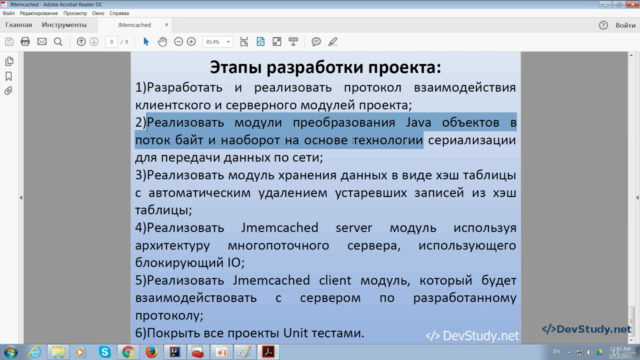This screenshot has width=640, height=360.
Task: Click scrollbar down arrow
Action: point(631,340)
